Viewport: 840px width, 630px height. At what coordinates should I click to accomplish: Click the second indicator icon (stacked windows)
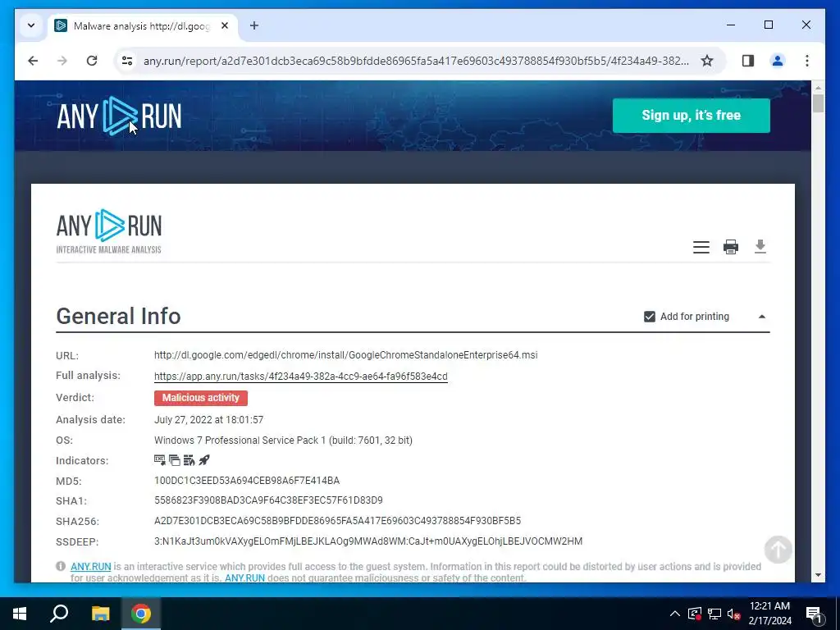pos(175,459)
